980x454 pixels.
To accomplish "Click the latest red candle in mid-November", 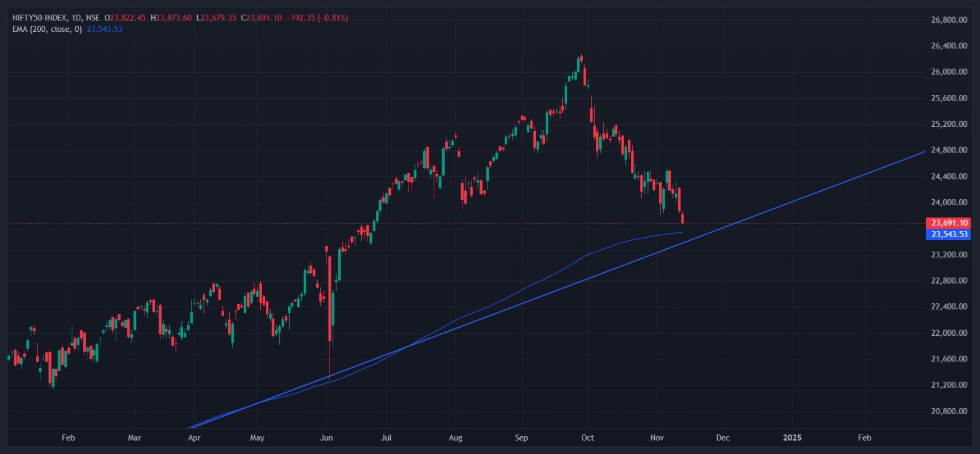I will pos(682,218).
